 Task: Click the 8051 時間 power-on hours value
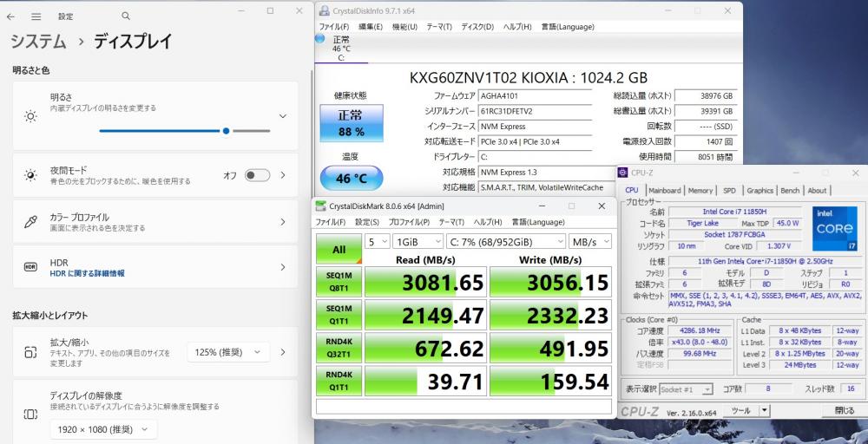tap(706, 157)
